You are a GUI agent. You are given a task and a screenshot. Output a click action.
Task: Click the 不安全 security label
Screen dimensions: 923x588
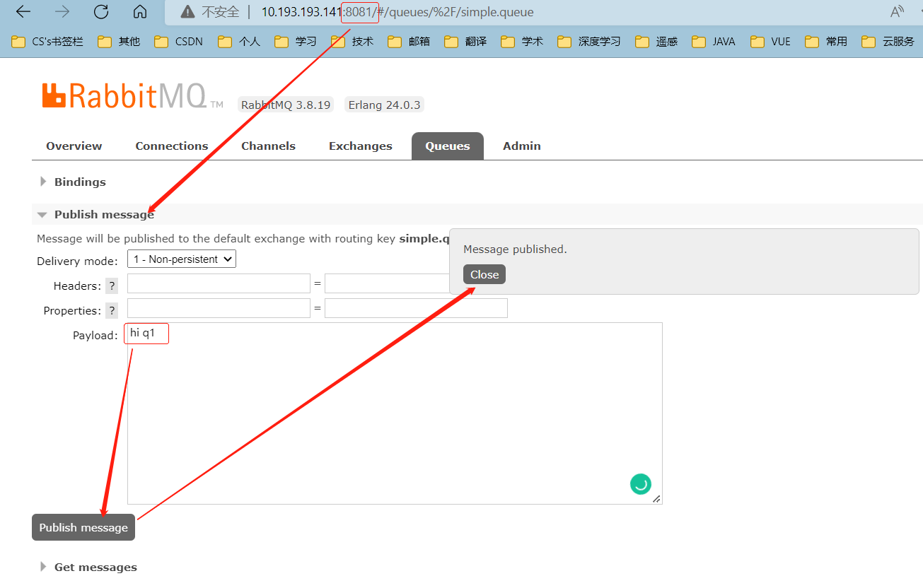(221, 12)
